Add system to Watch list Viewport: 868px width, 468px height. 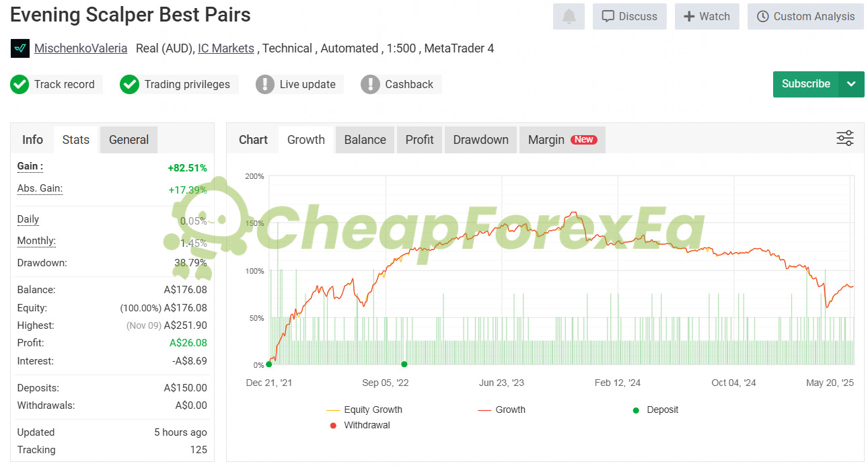click(x=707, y=16)
